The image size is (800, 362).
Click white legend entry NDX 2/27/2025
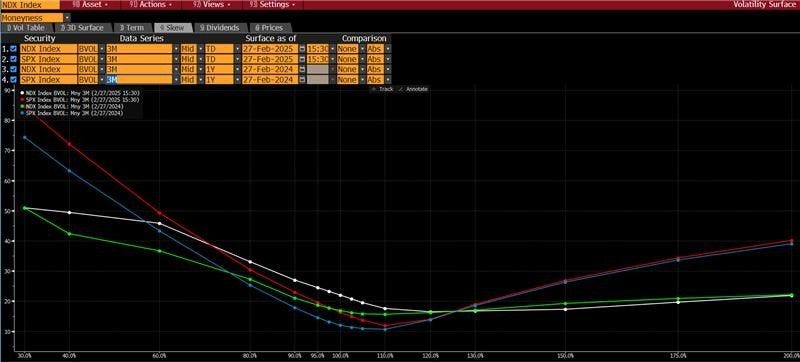(80, 93)
